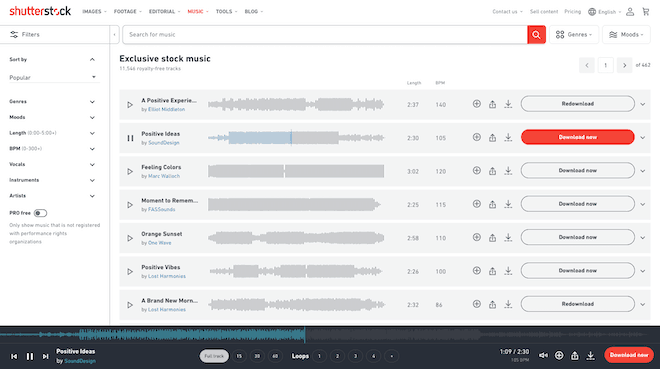Play the Positive Vibes track
Viewport: 660px width, 369px height.
130,271
